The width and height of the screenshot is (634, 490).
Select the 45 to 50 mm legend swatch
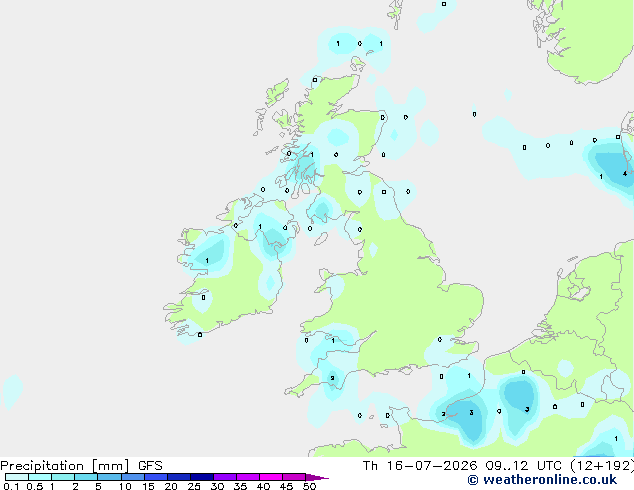[x=294, y=477]
